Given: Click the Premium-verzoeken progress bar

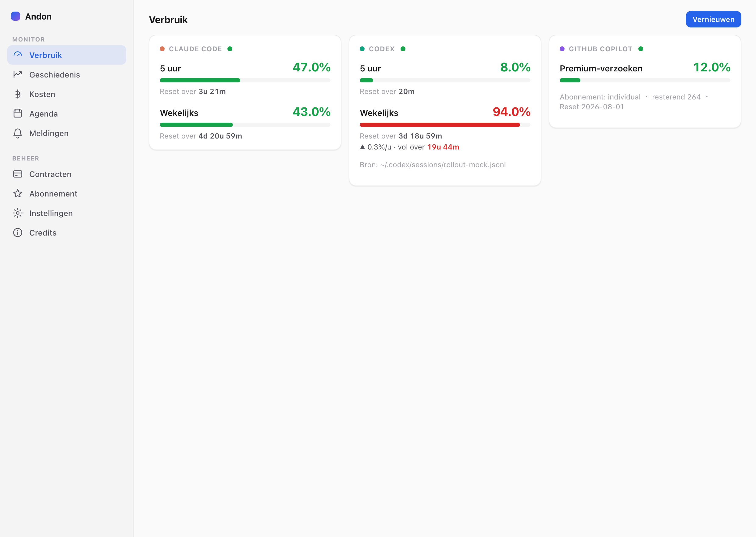Looking at the screenshot, I should 645,80.
